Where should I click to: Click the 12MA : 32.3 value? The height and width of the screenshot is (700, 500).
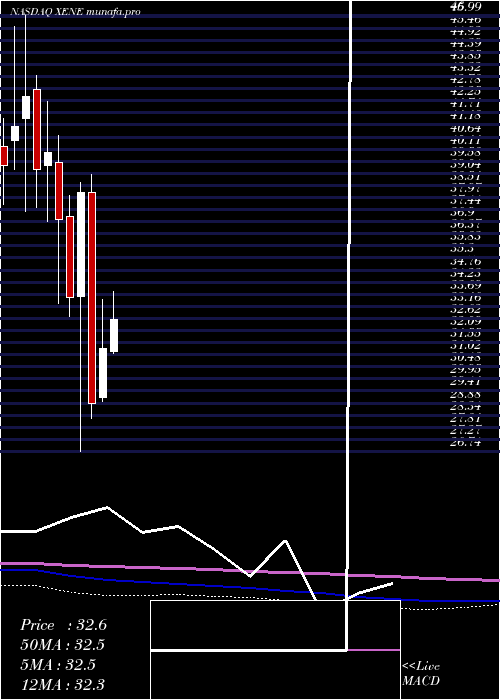tap(63, 684)
